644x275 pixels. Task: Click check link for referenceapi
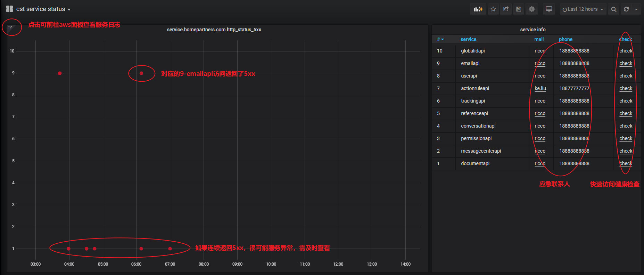click(x=626, y=113)
